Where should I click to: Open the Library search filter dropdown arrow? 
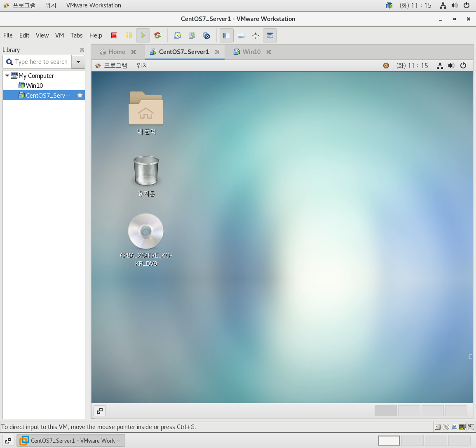[x=78, y=62]
